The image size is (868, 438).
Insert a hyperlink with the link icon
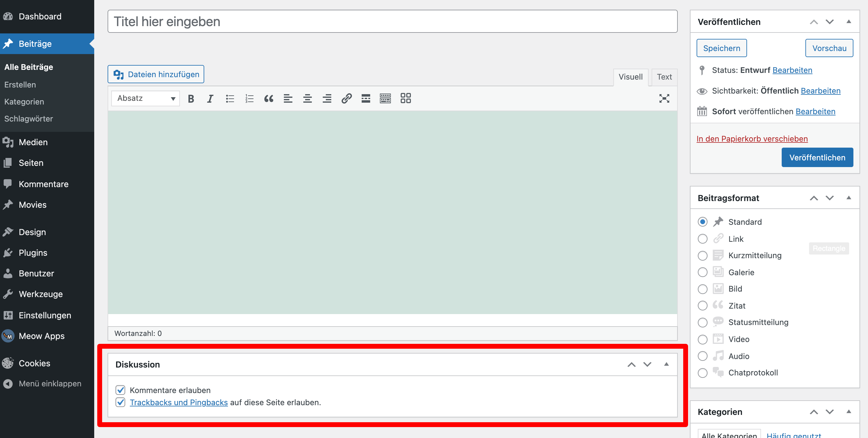[346, 98]
